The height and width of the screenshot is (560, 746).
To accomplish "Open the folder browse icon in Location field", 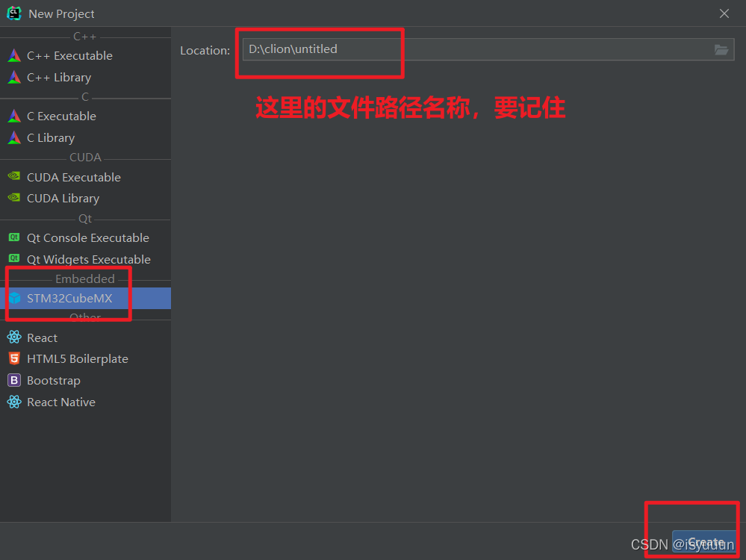I will tap(721, 49).
